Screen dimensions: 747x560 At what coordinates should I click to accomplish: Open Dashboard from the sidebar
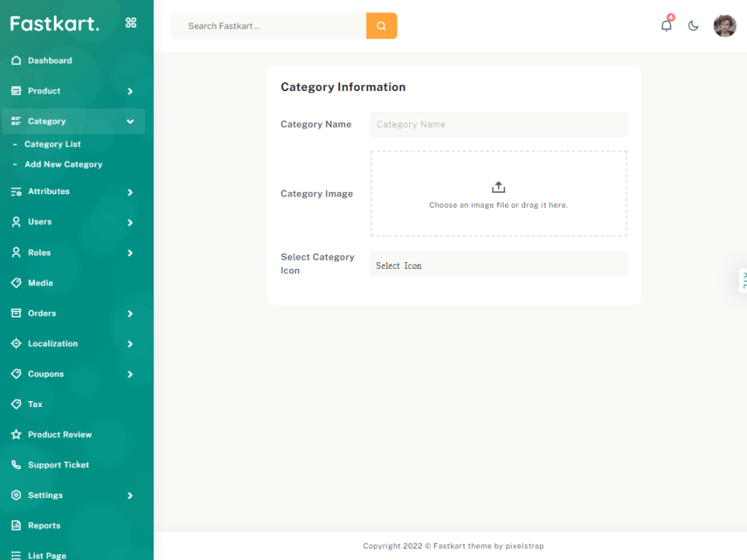click(x=50, y=60)
